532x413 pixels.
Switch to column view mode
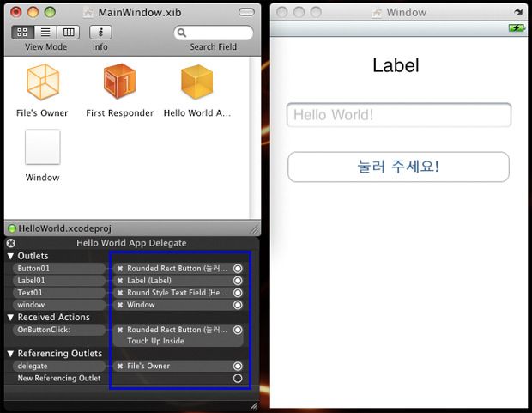click(x=69, y=33)
